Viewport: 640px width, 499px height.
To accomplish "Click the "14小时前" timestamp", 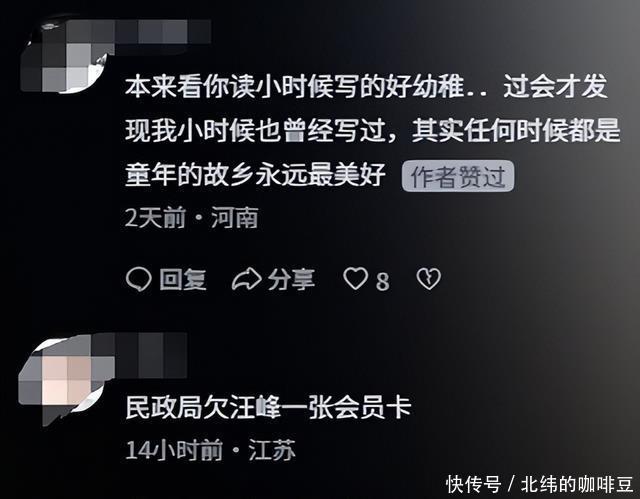I will tap(174, 450).
